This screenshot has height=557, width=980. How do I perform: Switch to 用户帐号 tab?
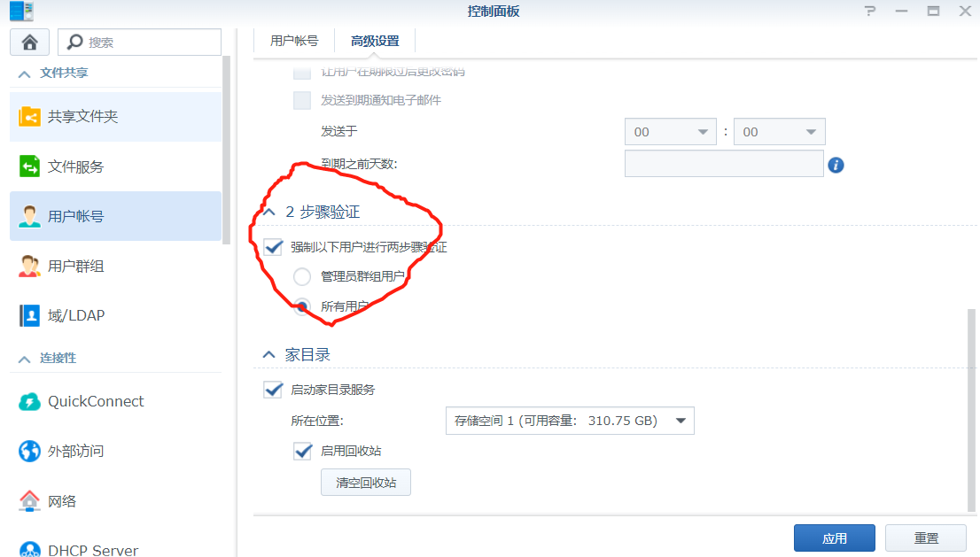pos(294,41)
